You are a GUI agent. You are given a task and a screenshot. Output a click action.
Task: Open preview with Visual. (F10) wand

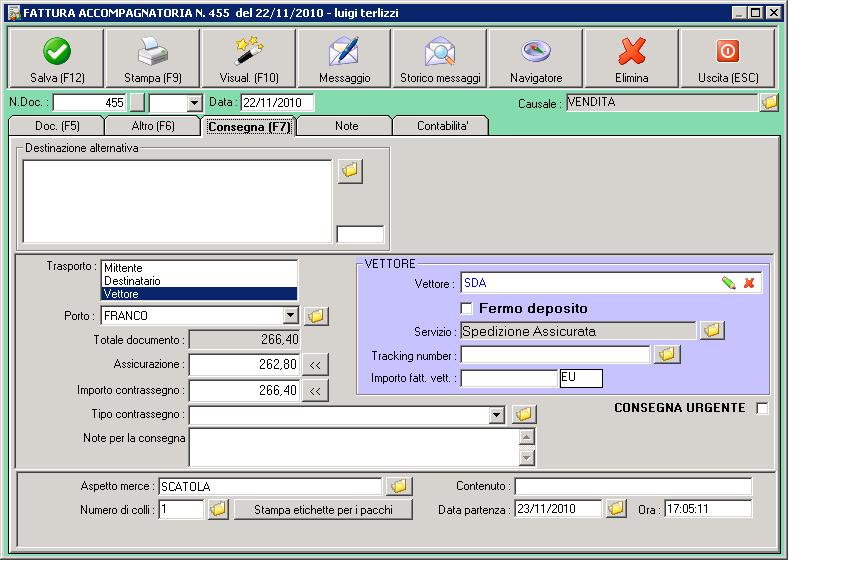coord(249,58)
